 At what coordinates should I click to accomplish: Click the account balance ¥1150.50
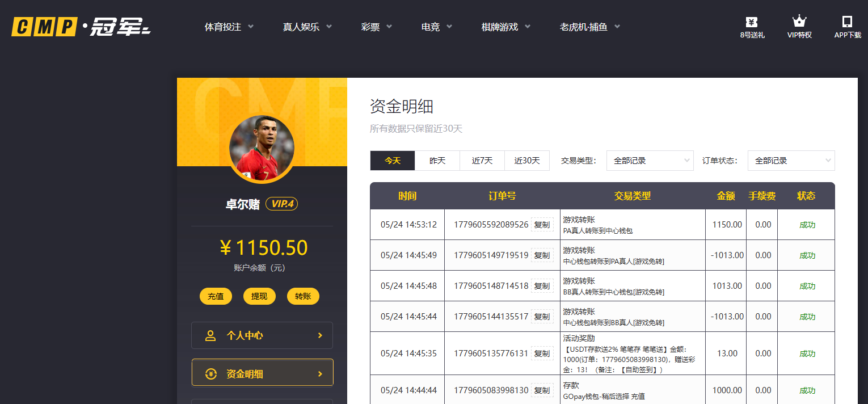[x=263, y=248]
